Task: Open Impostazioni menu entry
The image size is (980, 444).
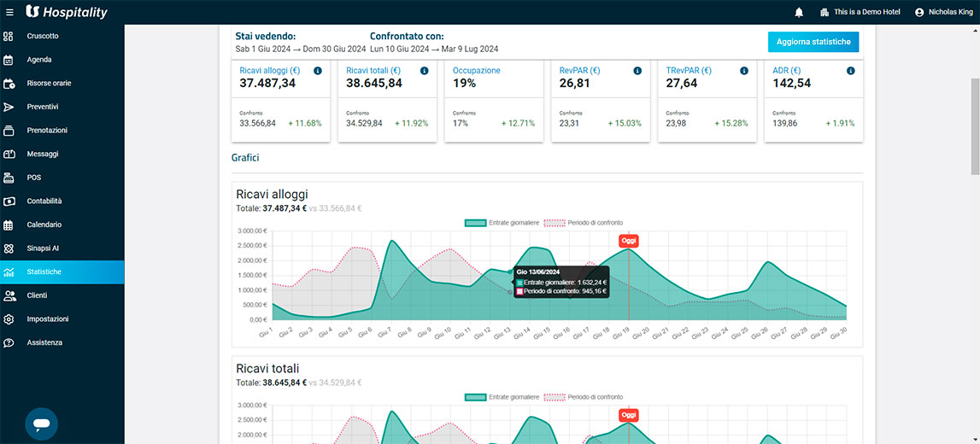Action: pyautogui.click(x=62, y=319)
